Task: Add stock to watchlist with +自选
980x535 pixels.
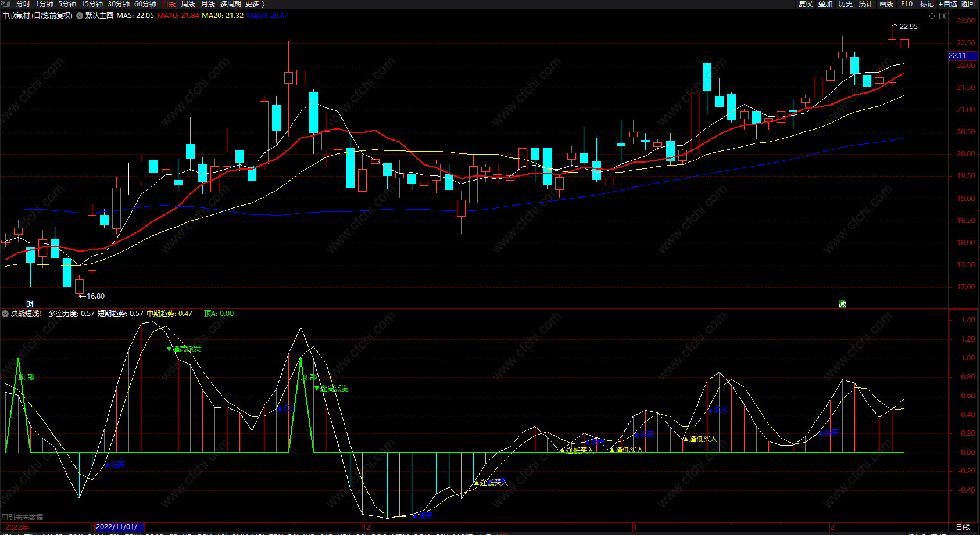Action: pyautogui.click(x=947, y=4)
